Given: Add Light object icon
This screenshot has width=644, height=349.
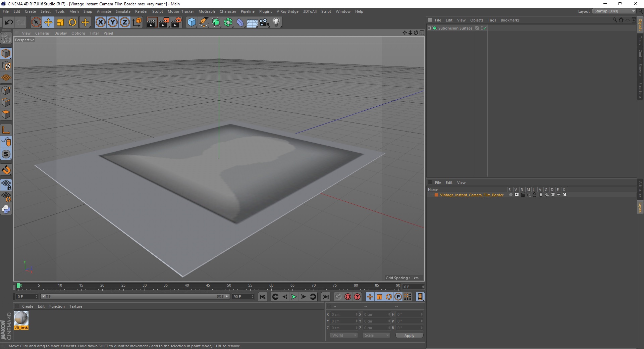Looking at the screenshot, I should [276, 22].
